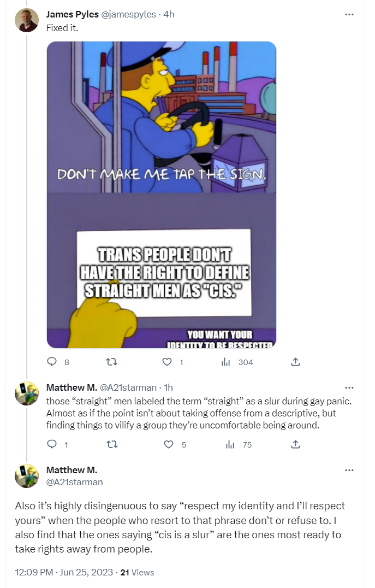The height and width of the screenshot is (588, 375).
Task: Like Matthew M.'s tweet with 5 likes
Action: pyautogui.click(x=169, y=444)
